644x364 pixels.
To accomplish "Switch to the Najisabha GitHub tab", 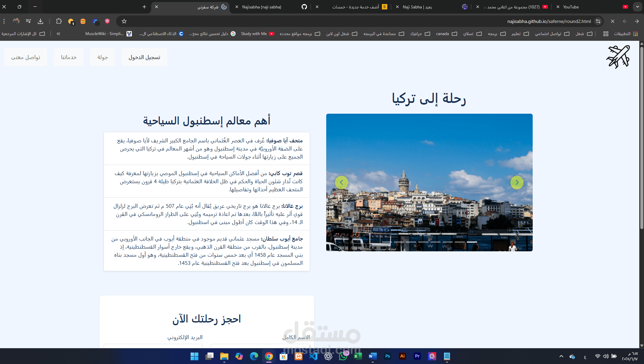I will point(272,7).
